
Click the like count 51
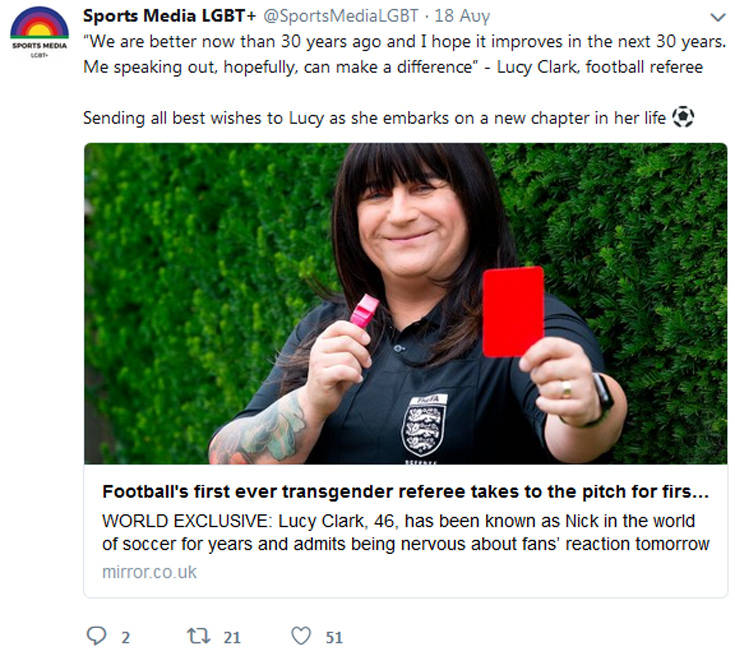(334, 637)
